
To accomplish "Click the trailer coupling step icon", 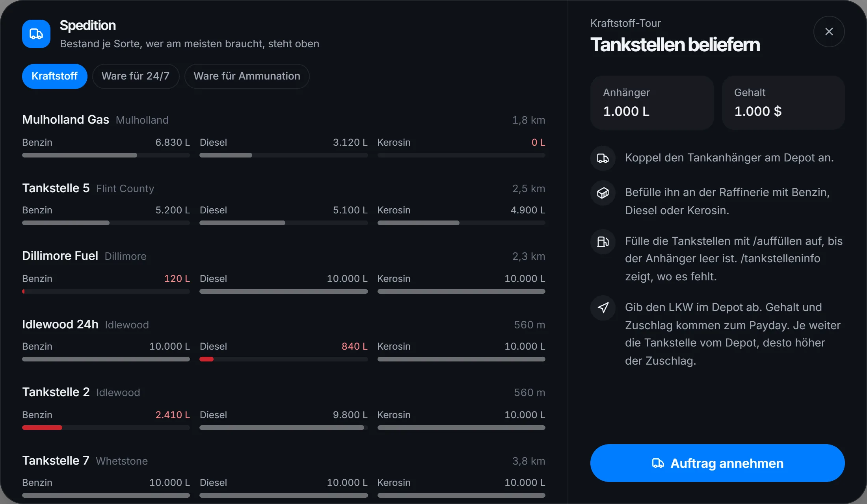I will 603,158.
